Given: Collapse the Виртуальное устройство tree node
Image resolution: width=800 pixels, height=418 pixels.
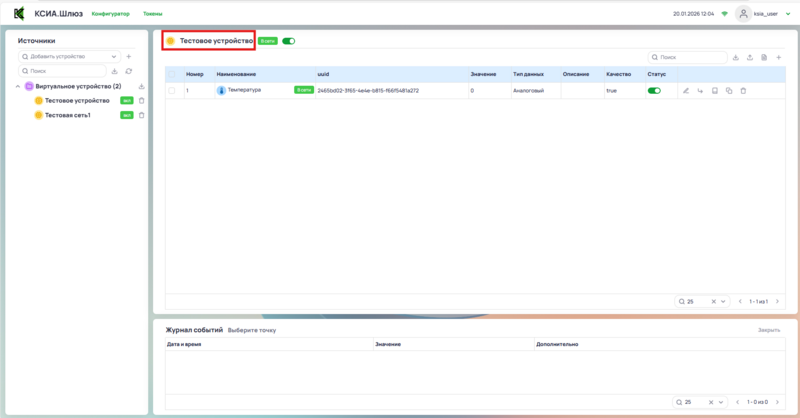Looking at the screenshot, I should (18, 87).
